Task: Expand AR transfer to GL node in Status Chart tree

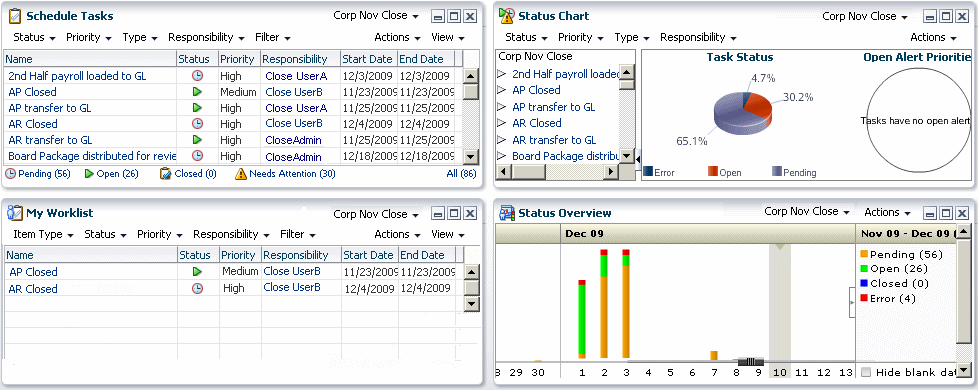Action: [x=501, y=140]
